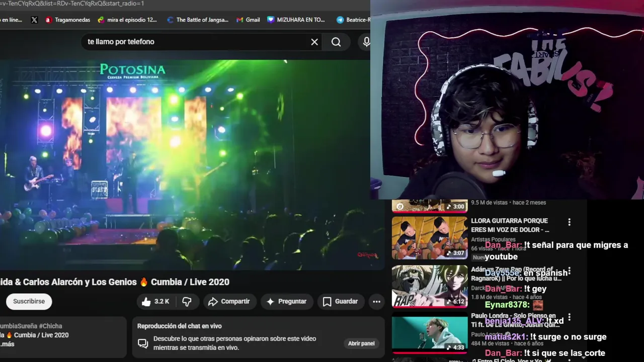Image resolution: width=644 pixels, height=362 pixels.
Task: Share the video using Compartir
Action: pos(229,301)
